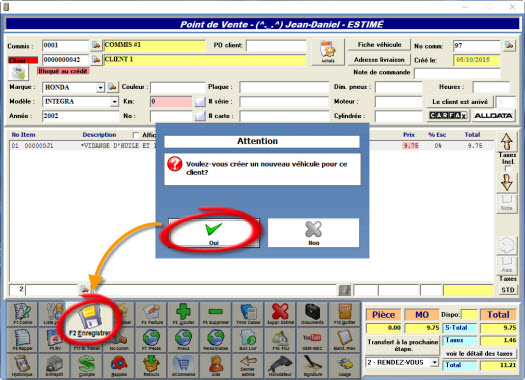Click the Retours box icon
The height and width of the screenshot is (380, 525).
pyautogui.click(x=152, y=366)
